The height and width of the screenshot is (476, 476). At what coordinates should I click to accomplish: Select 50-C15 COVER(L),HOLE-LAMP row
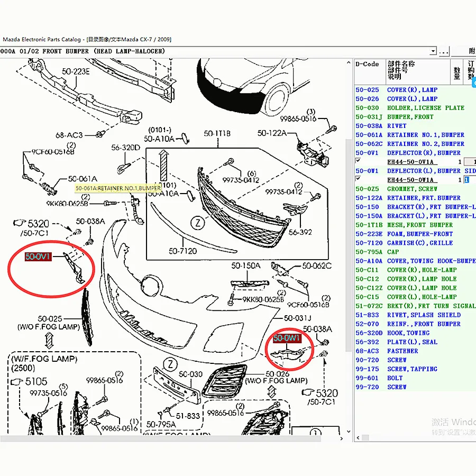click(x=415, y=297)
